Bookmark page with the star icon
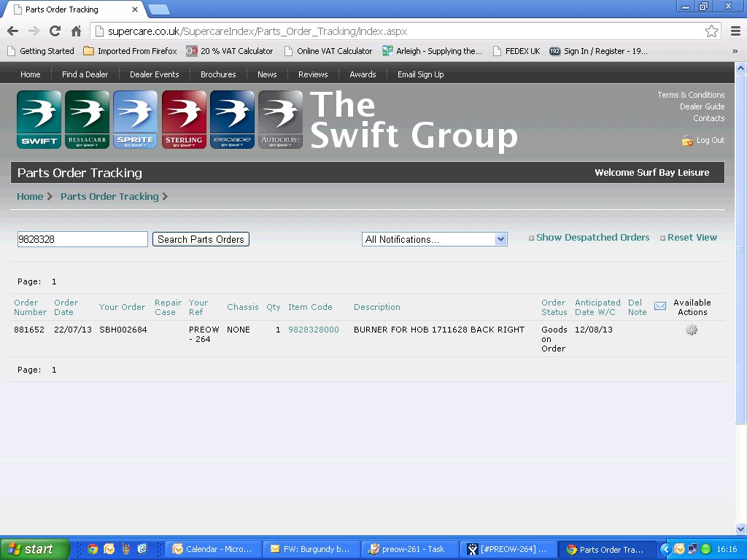 click(x=711, y=31)
